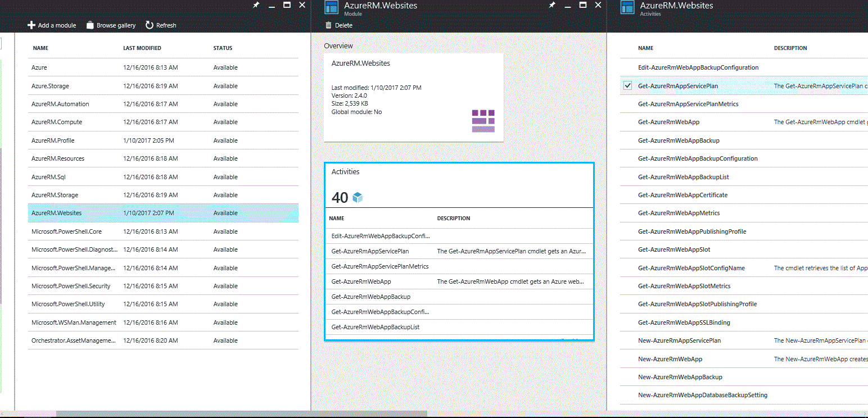Image resolution: width=868 pixels, height=418 pixels.
Task: Click Get-AzureRmAppServicePlanMetrics in the Activities tile
Action: 380,266
